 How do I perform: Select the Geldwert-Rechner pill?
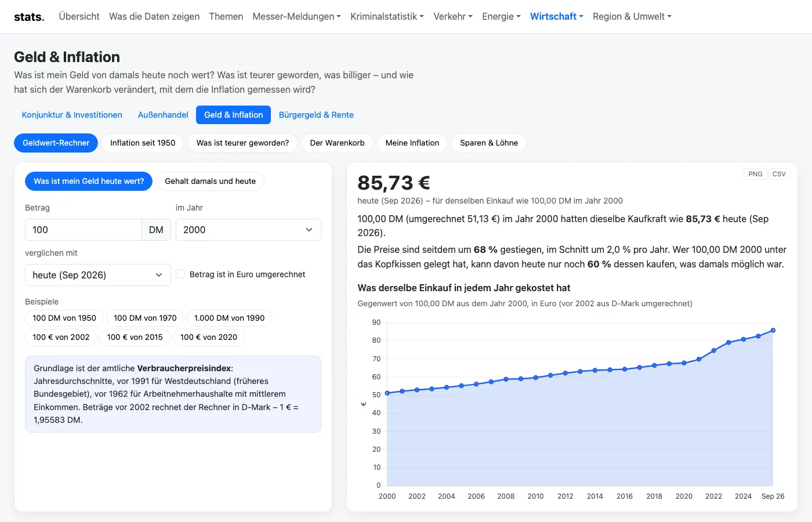pyautogui.click(x=56, y=143)
